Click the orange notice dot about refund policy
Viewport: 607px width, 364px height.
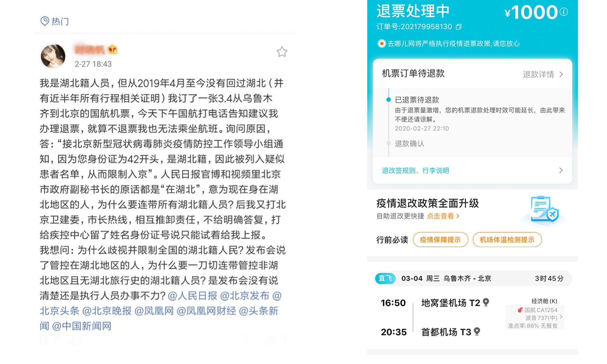pos(381,44)
